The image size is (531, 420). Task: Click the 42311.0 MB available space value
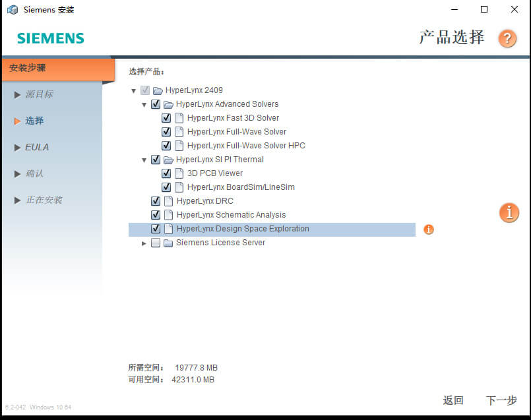tap(193, 380)
